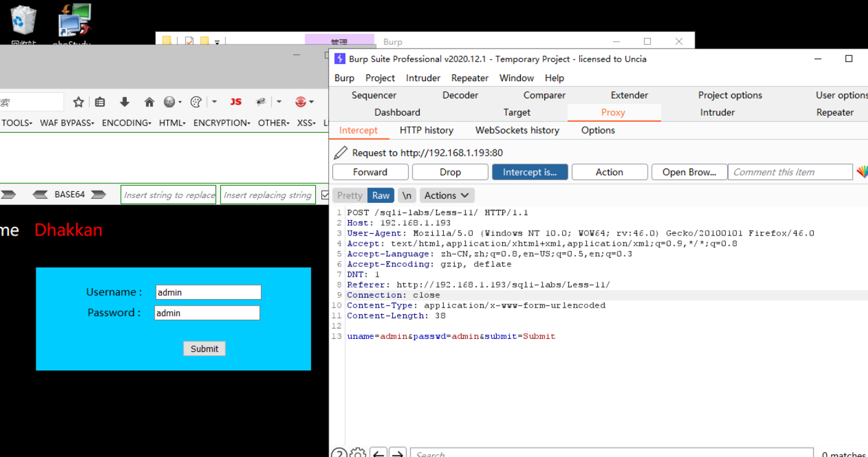
Task: Click the Burp Suite lightning logo icon
Action: [340, 59]
